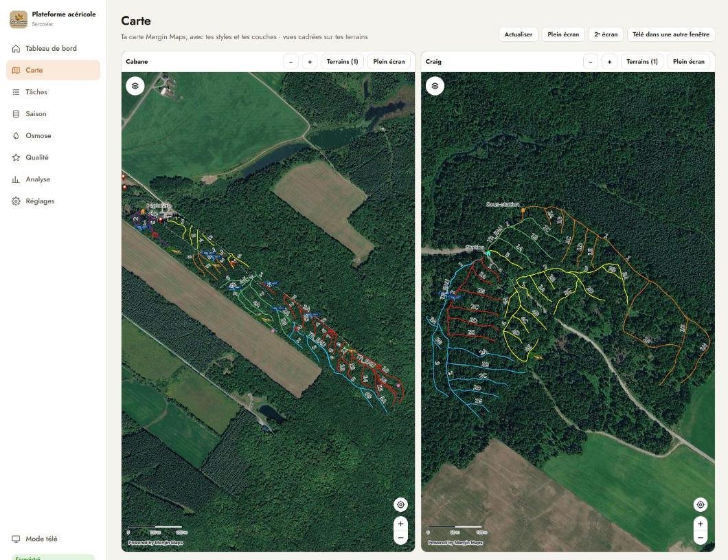
Task: Open the Osmose section
Action: coord(53,135)
